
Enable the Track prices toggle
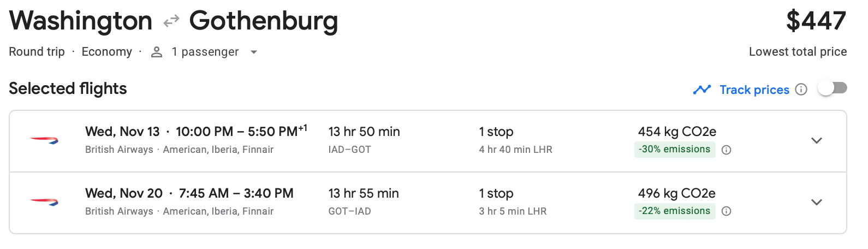832,88
